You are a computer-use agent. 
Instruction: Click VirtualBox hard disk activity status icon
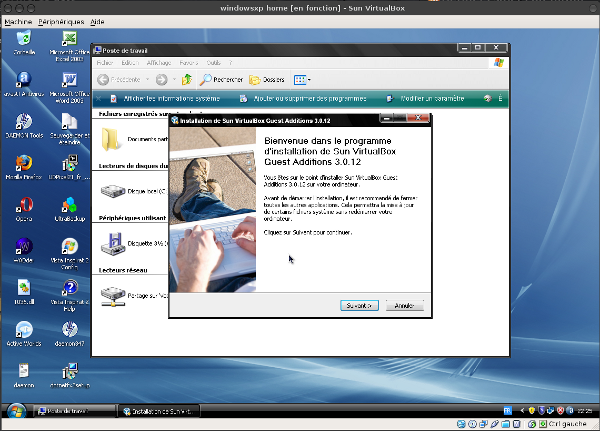click(461, 424)
